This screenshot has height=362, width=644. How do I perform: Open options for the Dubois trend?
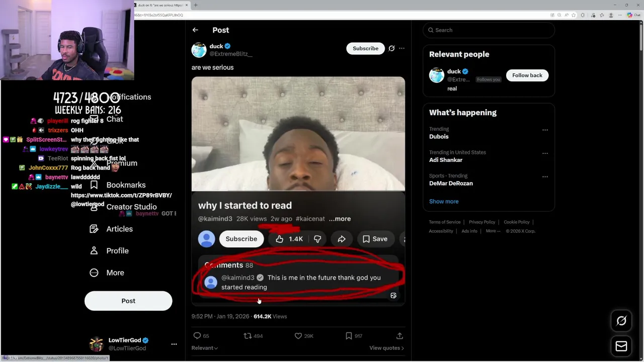[545, 130]
